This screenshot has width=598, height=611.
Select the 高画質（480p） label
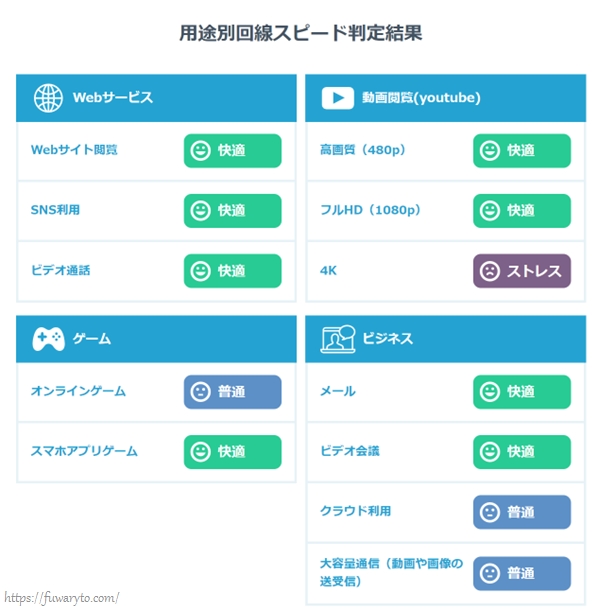(363, 150)
